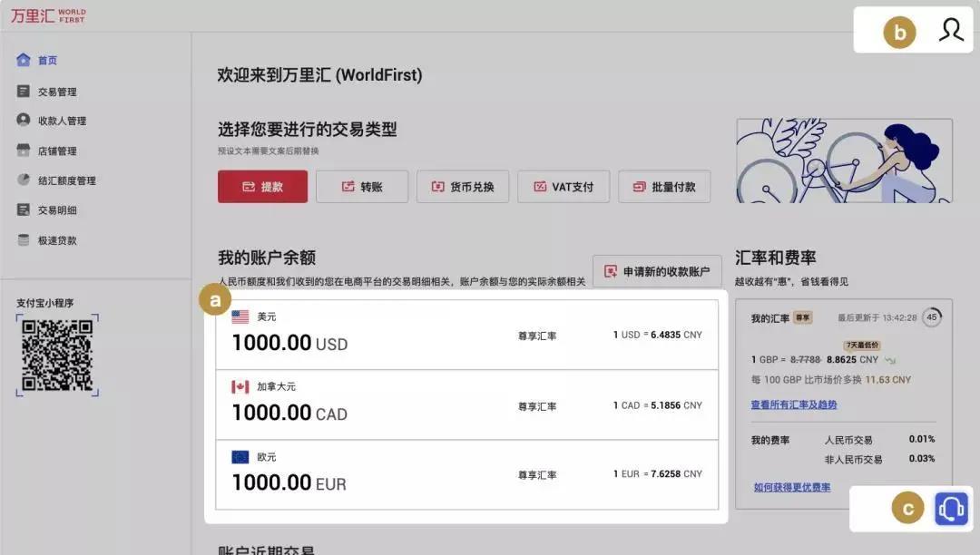
Task: Click the 人民币交易 0.01% fee value
Action: click(922, 439)
